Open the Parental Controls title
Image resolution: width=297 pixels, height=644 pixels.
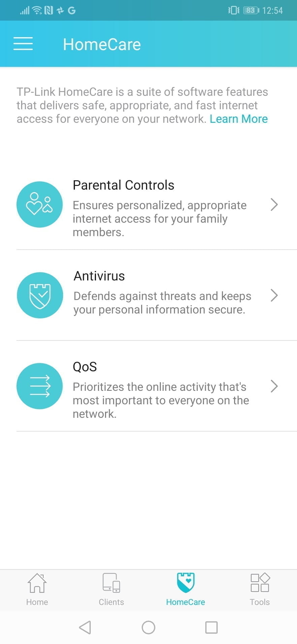[x=123, y=185]
